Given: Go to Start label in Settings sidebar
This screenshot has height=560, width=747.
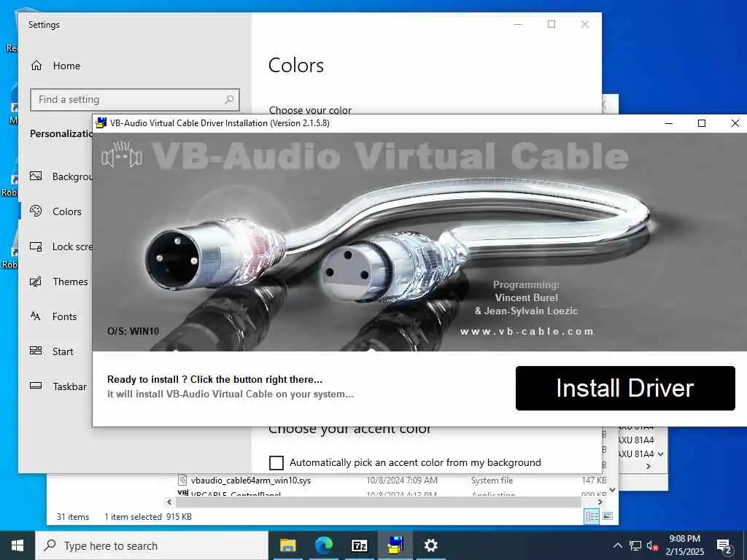Looking at the screenshot, I should pos(63,351).
